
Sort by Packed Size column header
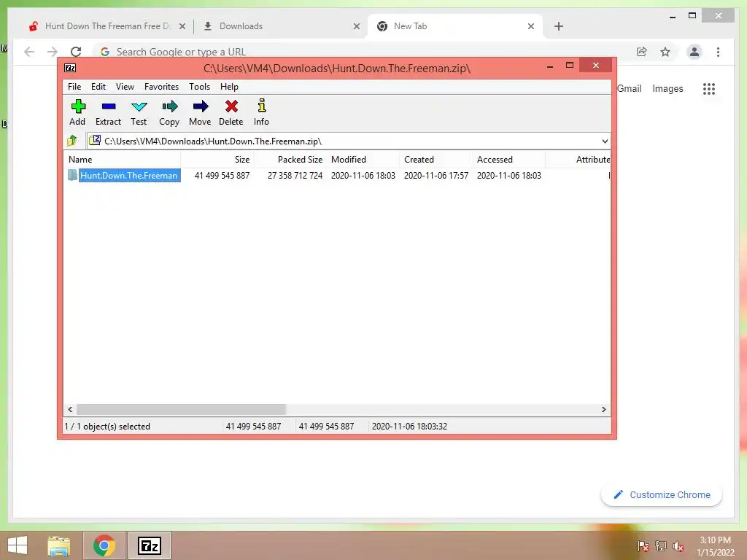tap(290, 160)
